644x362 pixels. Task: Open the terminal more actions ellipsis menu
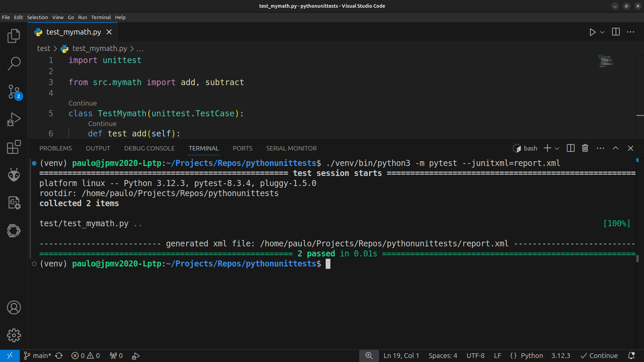pyautogui.click(x=600, y=148)
